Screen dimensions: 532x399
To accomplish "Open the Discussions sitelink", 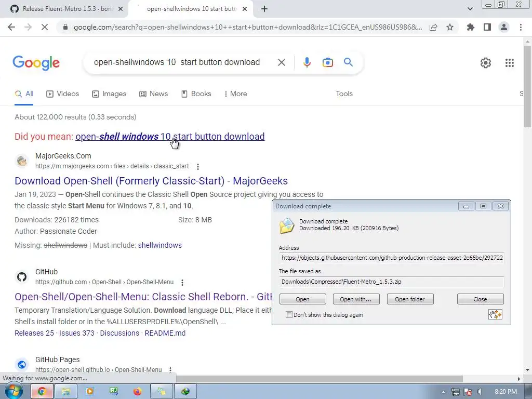I will click(119, 333).
